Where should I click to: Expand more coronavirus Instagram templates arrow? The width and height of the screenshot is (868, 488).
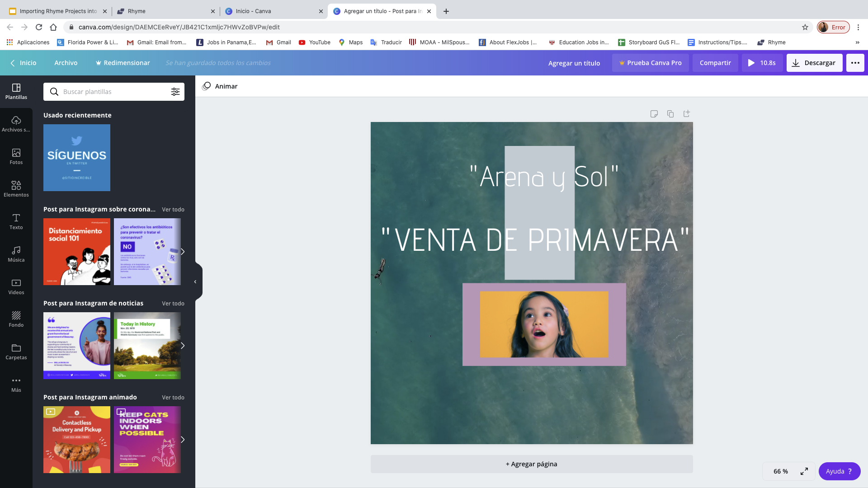[183, 252]
